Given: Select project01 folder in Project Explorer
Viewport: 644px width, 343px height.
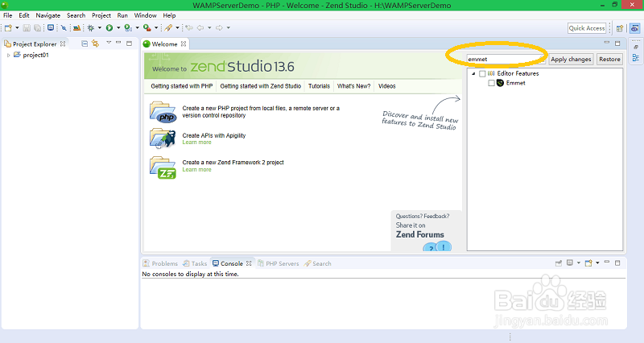Looking at the screenshot, I should pos(31,55).
